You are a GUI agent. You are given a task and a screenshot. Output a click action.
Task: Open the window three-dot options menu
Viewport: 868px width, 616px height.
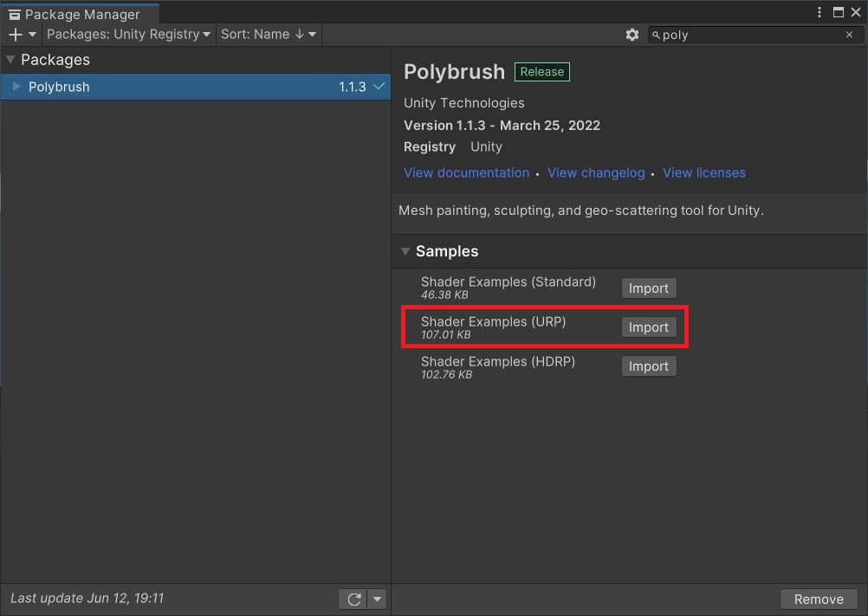click(819, 12)
